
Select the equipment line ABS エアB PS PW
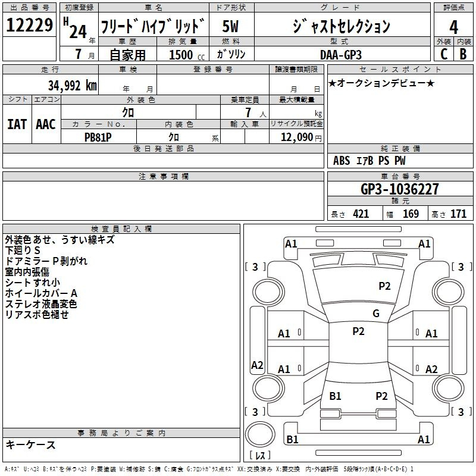point(369,161)
